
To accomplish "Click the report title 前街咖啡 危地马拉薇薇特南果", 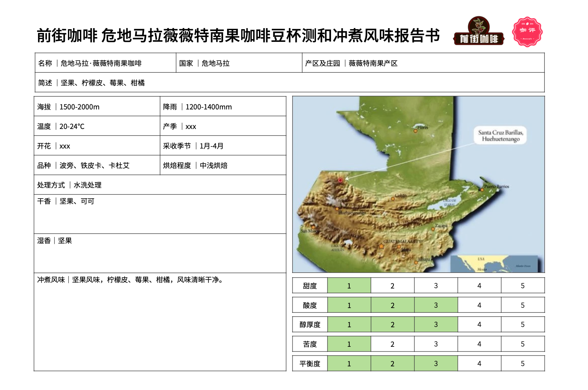I will tap(238, 35).
